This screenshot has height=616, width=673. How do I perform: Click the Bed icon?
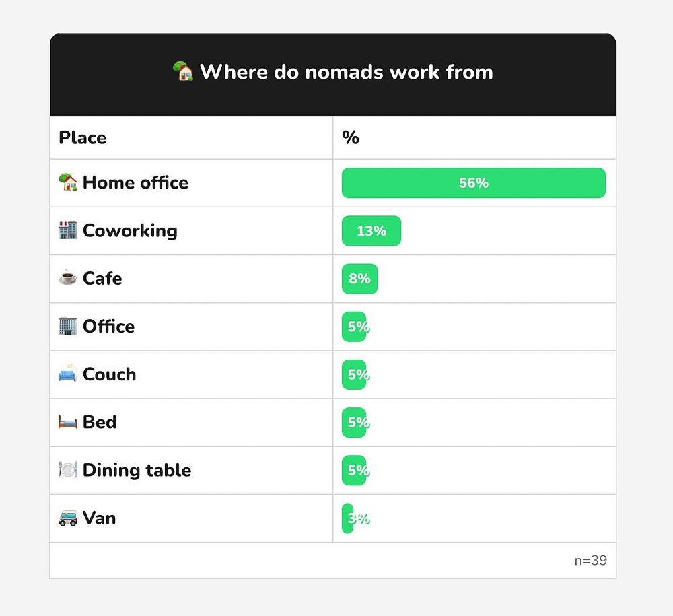[x=68, y=422]
